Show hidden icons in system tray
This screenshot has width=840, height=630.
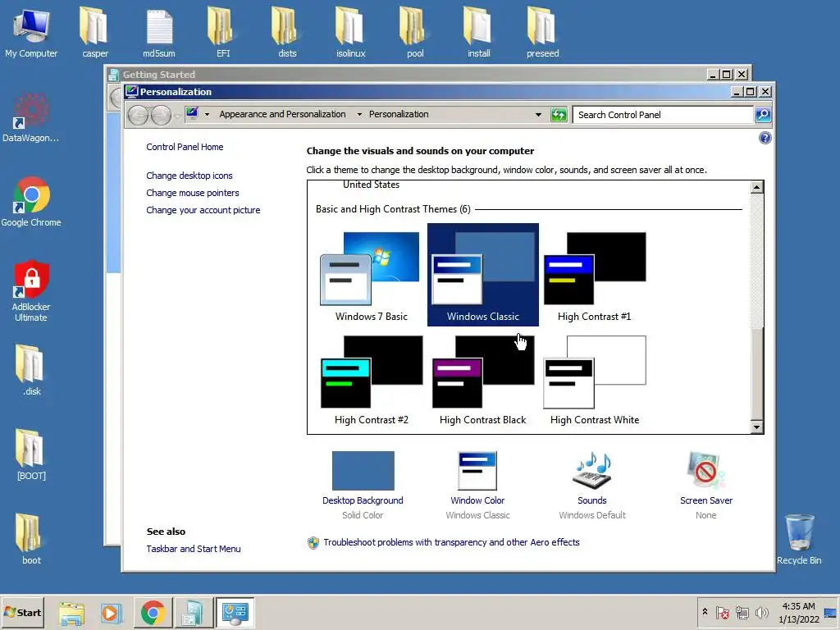[705, 612]
